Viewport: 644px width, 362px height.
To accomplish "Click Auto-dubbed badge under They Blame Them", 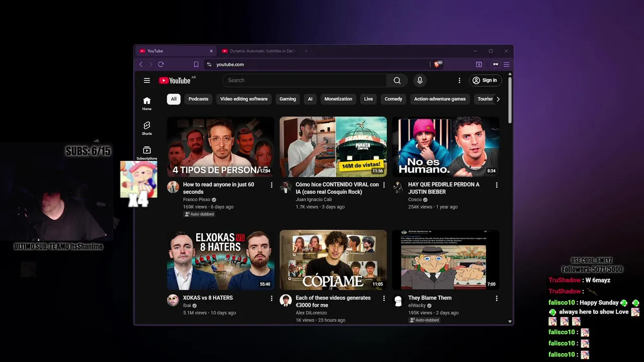I will pos(424,320).
